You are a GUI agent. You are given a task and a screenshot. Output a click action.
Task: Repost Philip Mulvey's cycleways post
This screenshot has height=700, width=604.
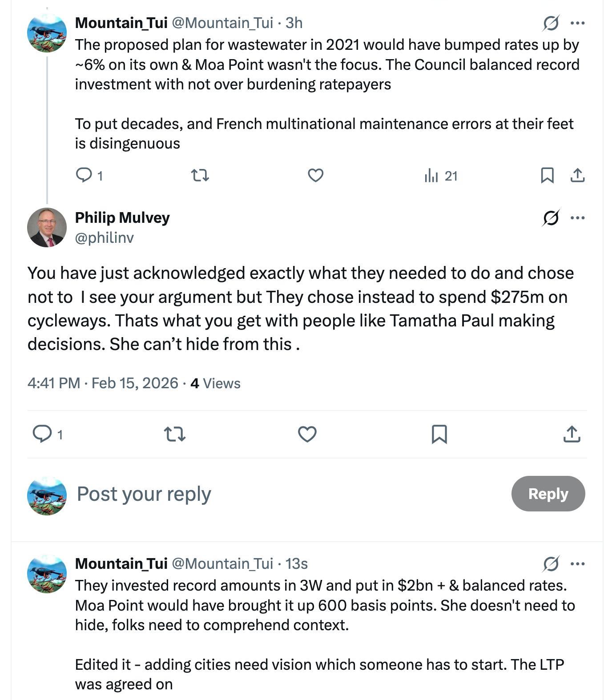pos(174,434)
